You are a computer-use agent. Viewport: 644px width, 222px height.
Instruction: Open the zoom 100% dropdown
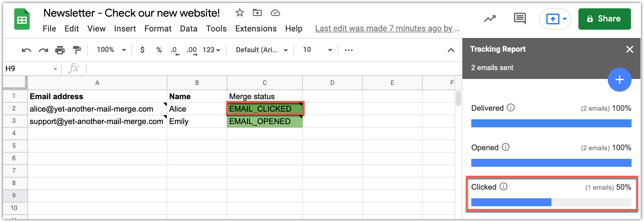click(x=111, y=50)
